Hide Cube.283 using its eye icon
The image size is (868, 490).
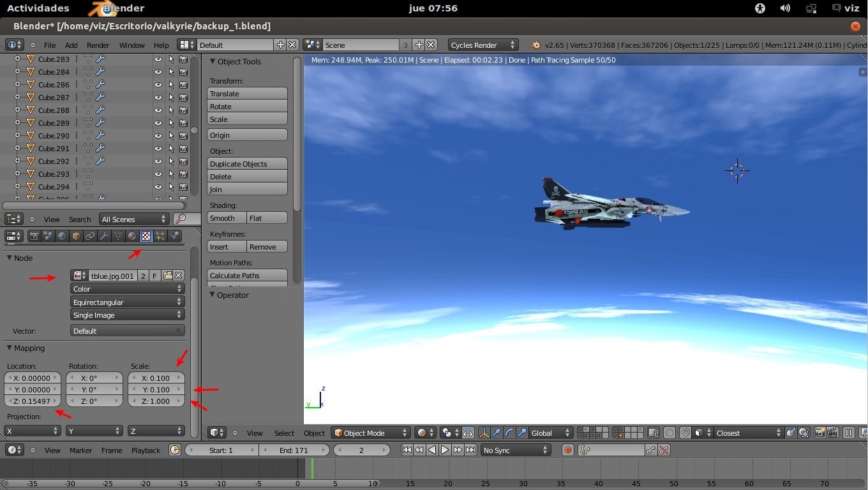[158, 59]
